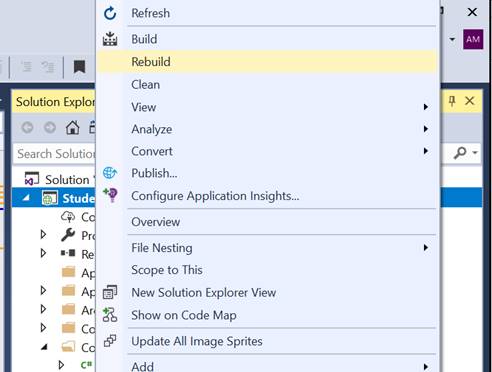The image size is (492, 372).
Task: Expand the C# file tree node
Action: [61, 365]
